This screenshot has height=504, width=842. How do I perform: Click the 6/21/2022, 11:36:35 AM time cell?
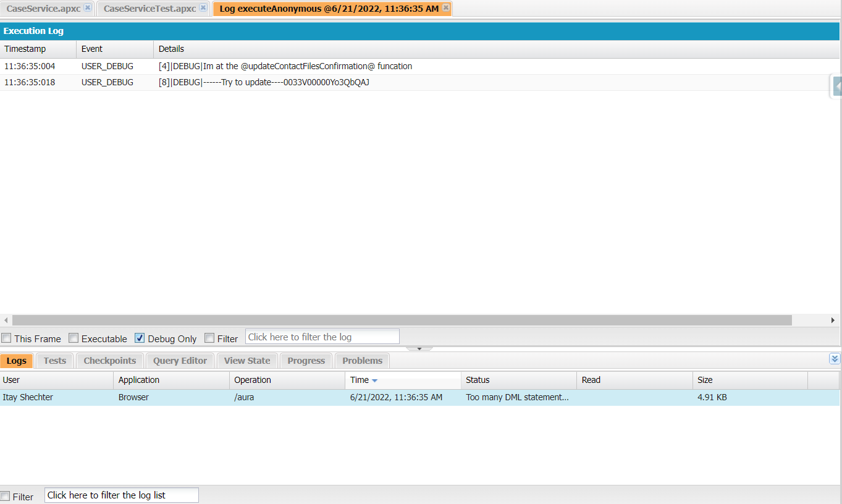(396, 397)
